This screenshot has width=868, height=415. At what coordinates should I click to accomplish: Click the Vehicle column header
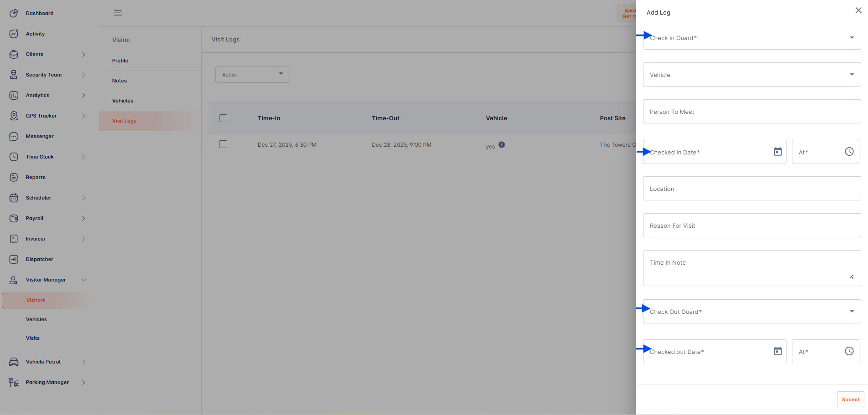tap(496, 118)
